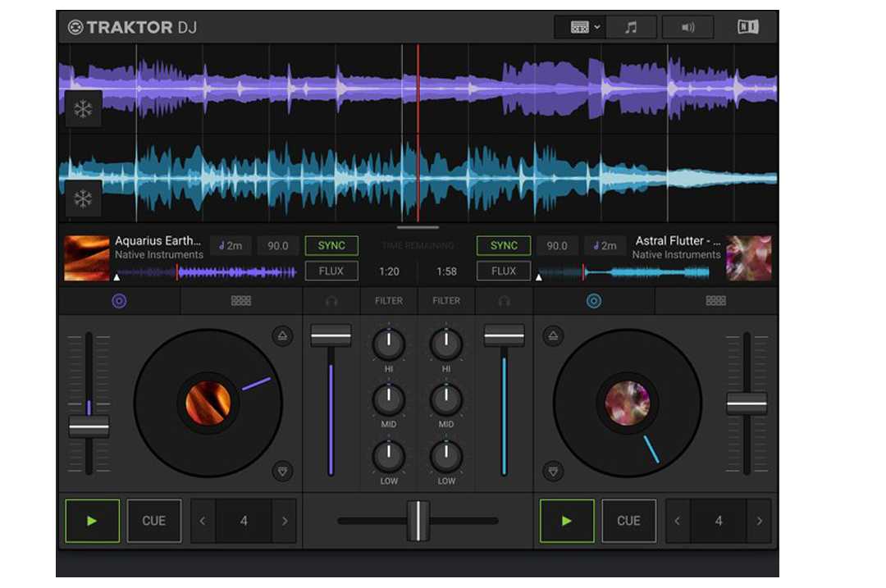Increase left deck loop size with right arrow
Viewport: 886px width, 588px height.
(284, 521)
